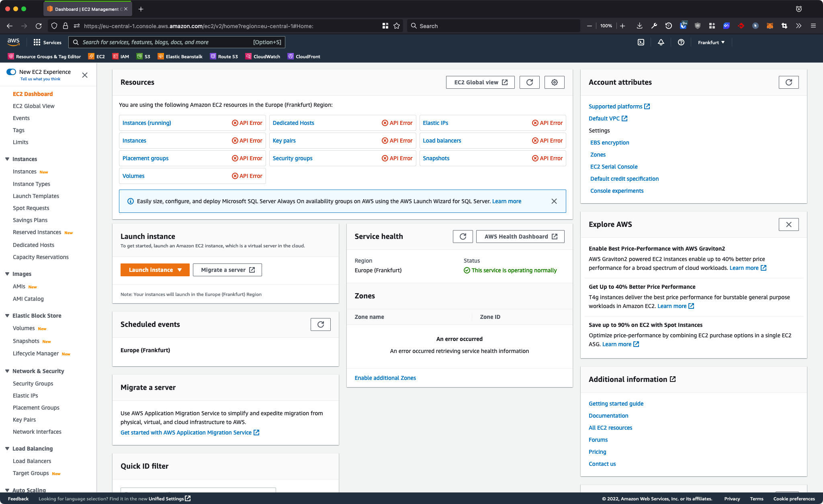The image size is (823, 504).
Task: Open Resource Groups & Tag Editor shortcut
Action: 44,57
